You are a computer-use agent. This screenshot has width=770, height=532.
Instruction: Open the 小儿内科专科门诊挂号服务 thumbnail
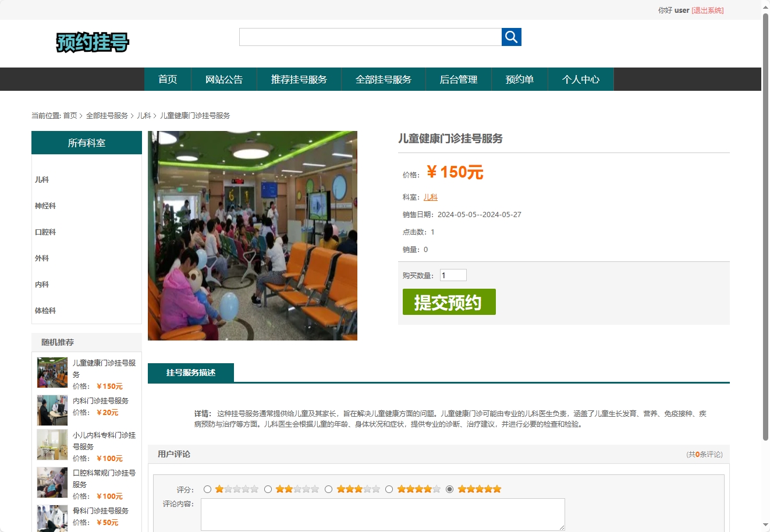52,445
